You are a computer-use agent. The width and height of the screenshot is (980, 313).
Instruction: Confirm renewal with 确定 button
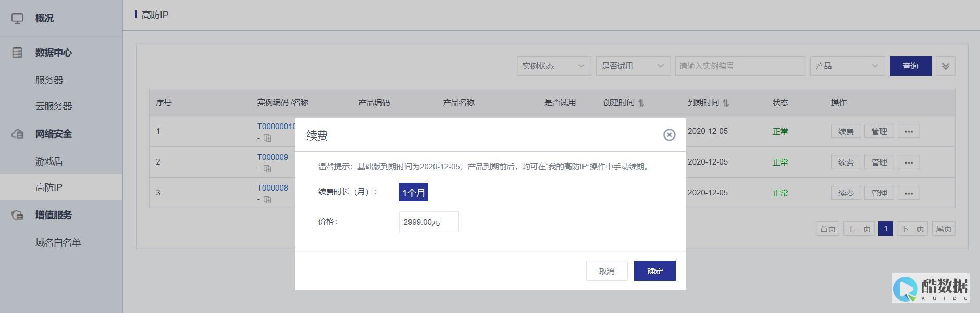point(654,271)
